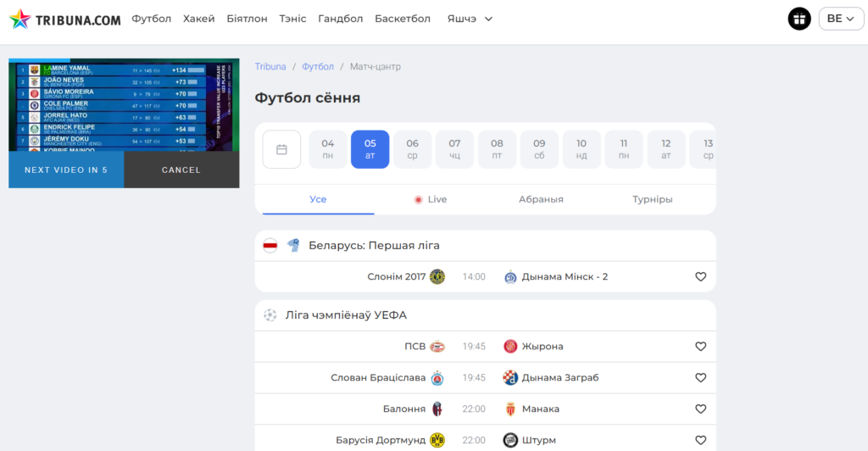Switch to the Live tab

tap(430, 199)
